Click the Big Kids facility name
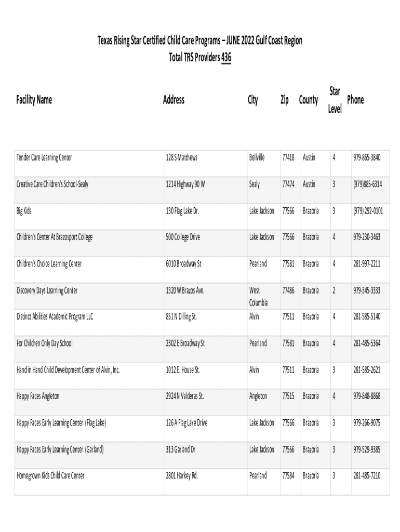The image size is (400, 532). 28,210
